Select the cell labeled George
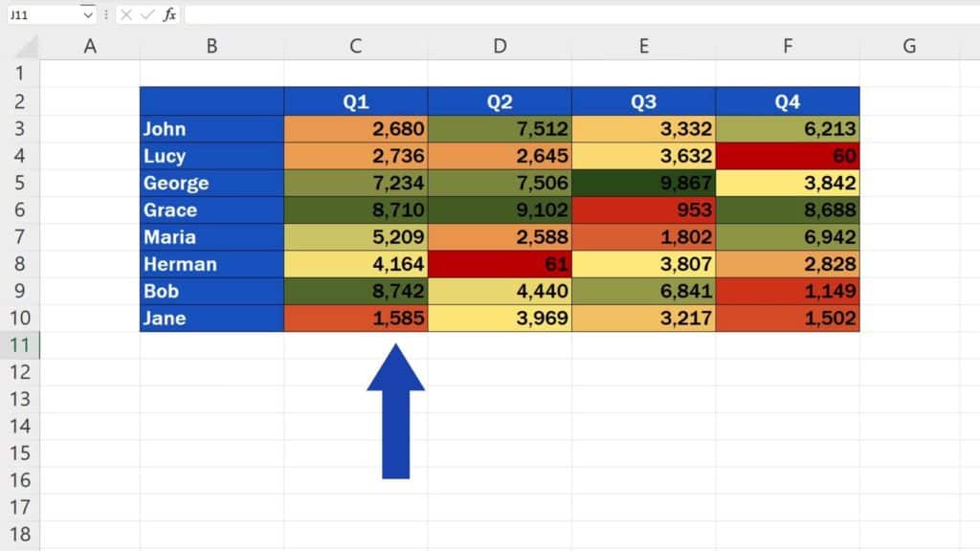This screenshot has width=980, height=551. (212, 183)
